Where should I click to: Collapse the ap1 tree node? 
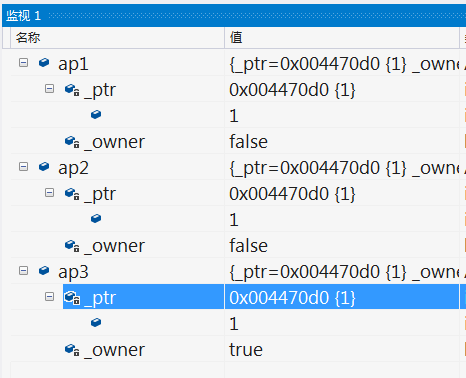tap(23, 63)
